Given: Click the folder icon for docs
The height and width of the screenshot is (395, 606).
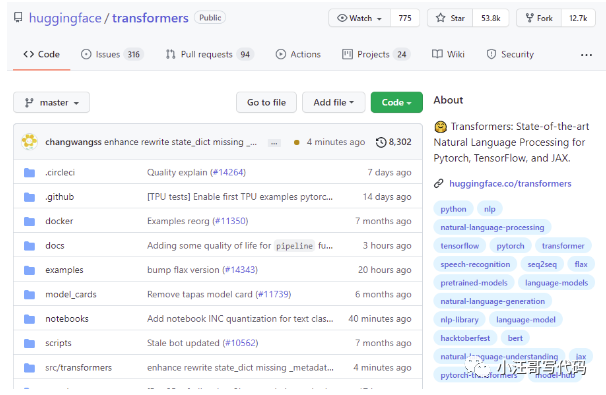Looking at the screenshot, I should coord(29,246).
